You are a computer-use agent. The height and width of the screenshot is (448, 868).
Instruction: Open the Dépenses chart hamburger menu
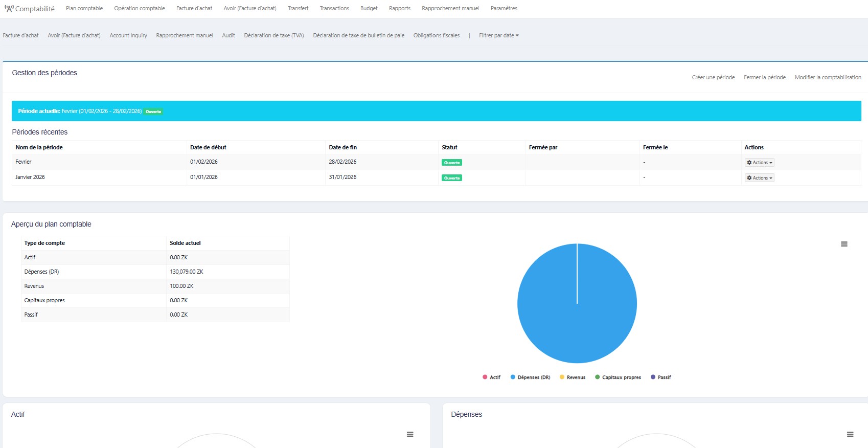pos(850,434)
